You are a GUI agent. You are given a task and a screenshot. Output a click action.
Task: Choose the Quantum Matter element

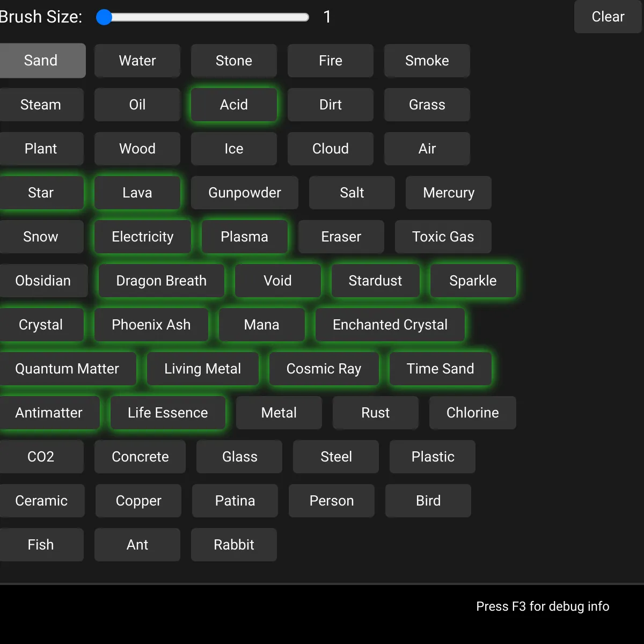tap(67, 369)
